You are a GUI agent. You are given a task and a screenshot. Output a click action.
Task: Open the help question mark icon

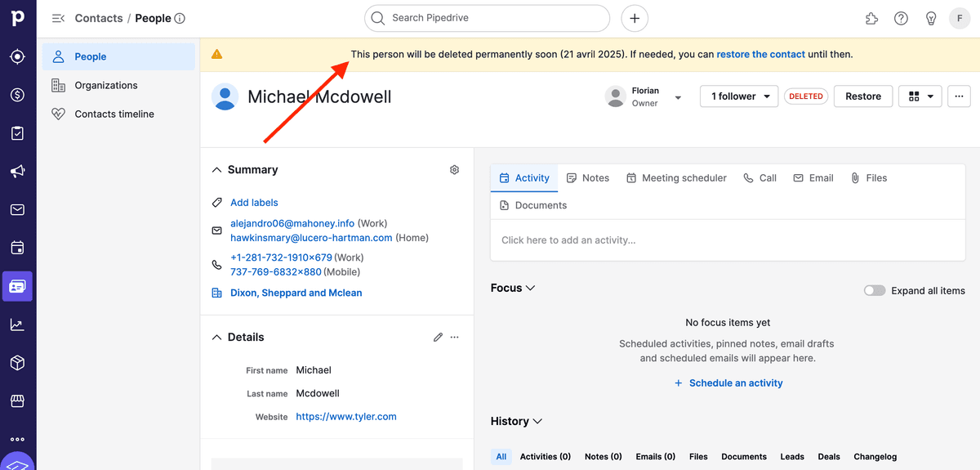click(901, 18)
